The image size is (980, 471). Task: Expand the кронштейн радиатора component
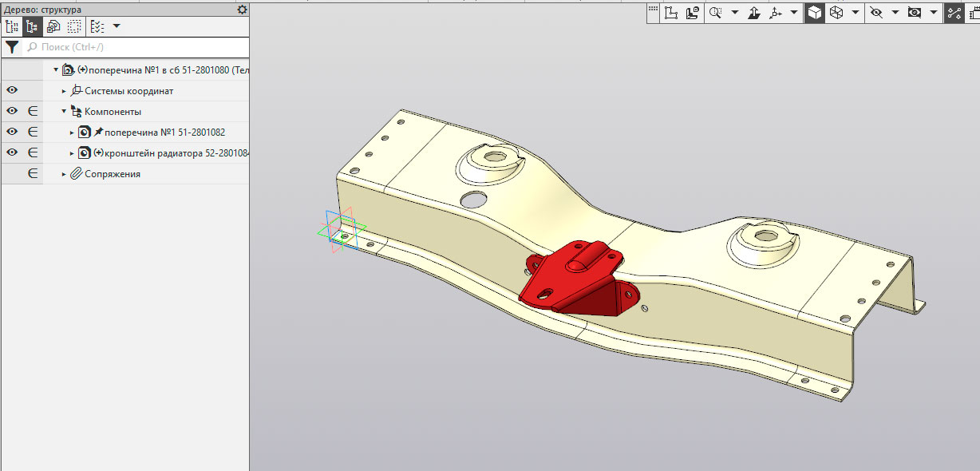pos(72,153)
